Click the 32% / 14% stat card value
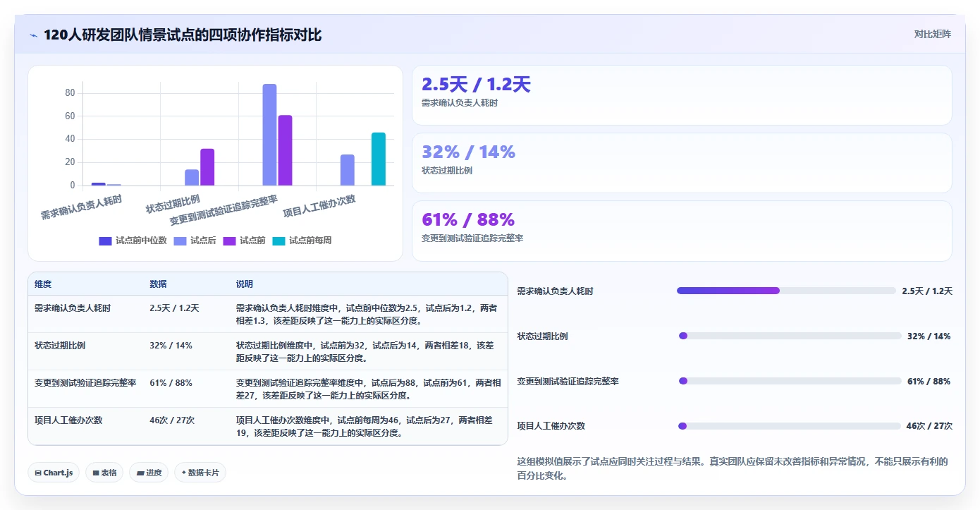Screen dimensions: 980x510 tap(468, 152)
